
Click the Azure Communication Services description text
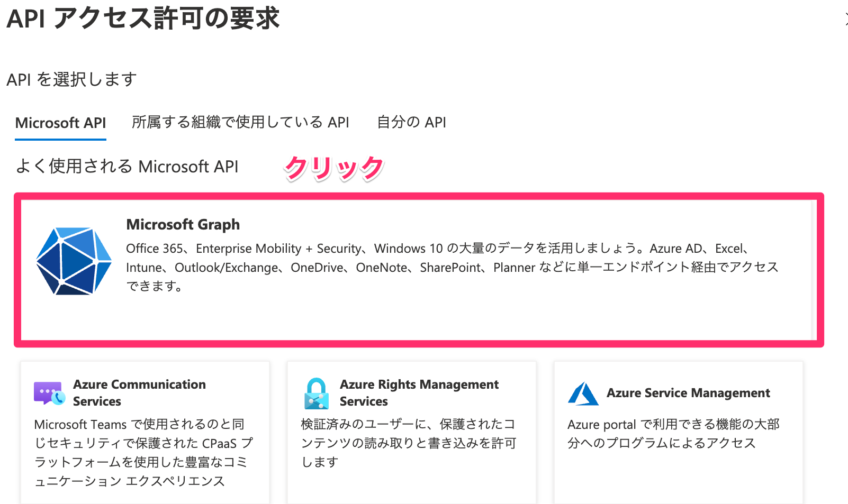(143, 452)
